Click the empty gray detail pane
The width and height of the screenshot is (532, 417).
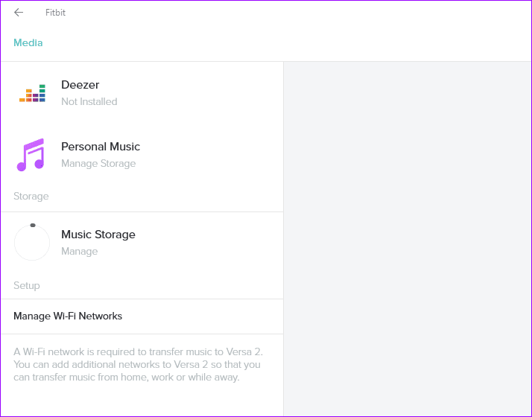click(407, 238)
